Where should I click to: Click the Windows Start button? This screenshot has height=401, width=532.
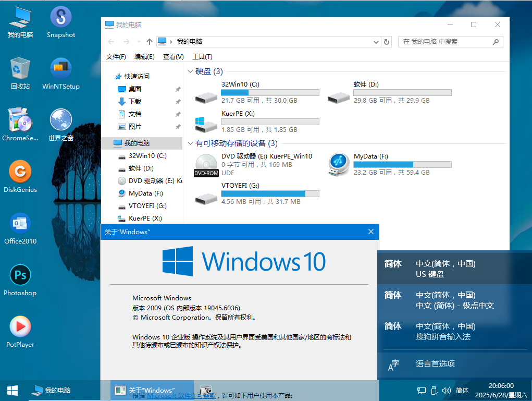coord(13,391)
